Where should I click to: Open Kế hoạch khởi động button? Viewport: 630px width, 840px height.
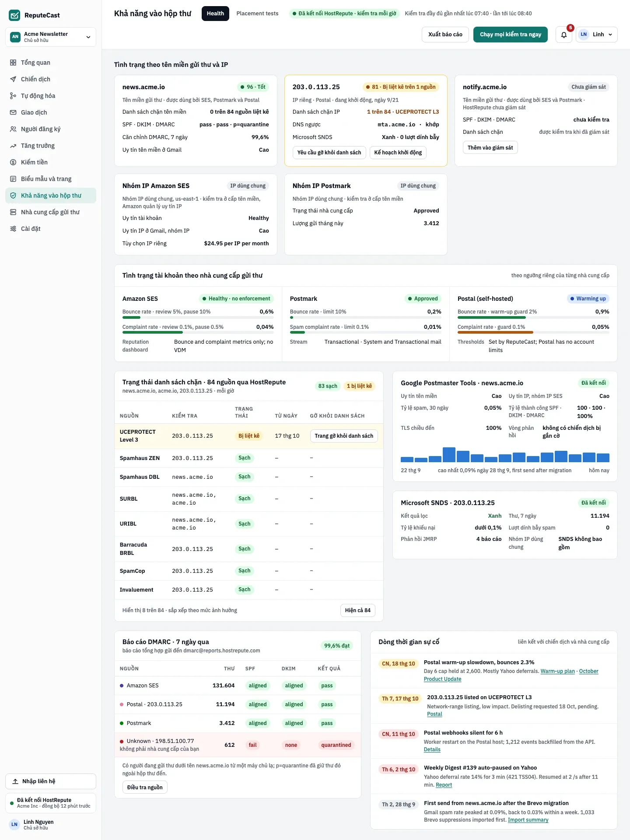point(398,153)
